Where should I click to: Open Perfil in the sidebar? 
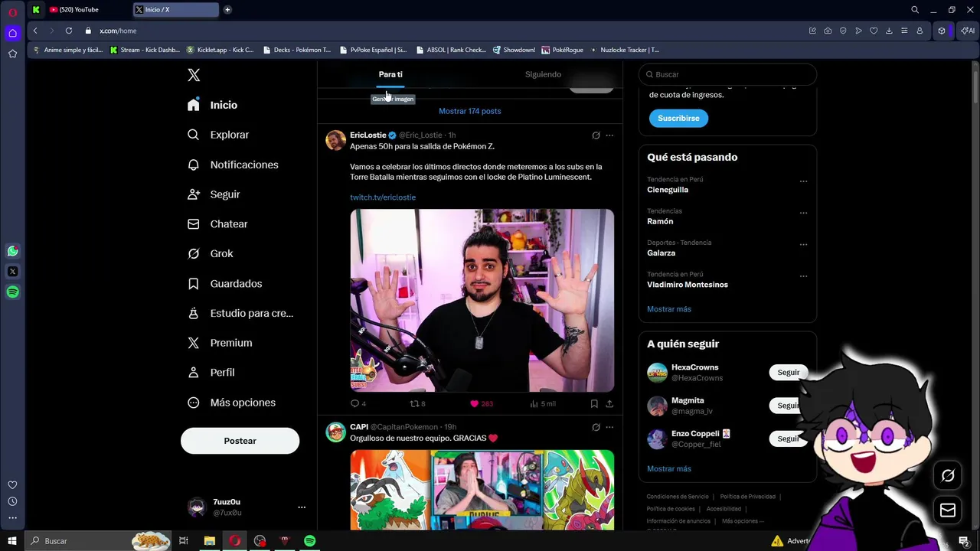click(211, 373)
